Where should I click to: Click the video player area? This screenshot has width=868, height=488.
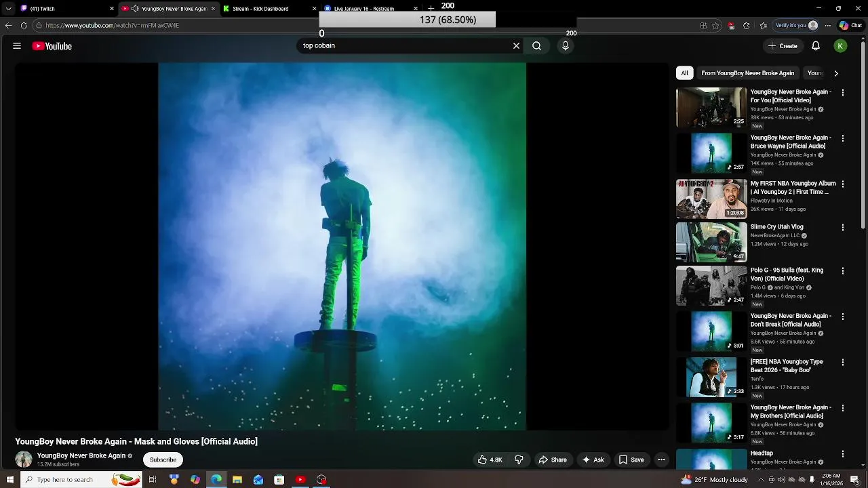pos(342,247)
